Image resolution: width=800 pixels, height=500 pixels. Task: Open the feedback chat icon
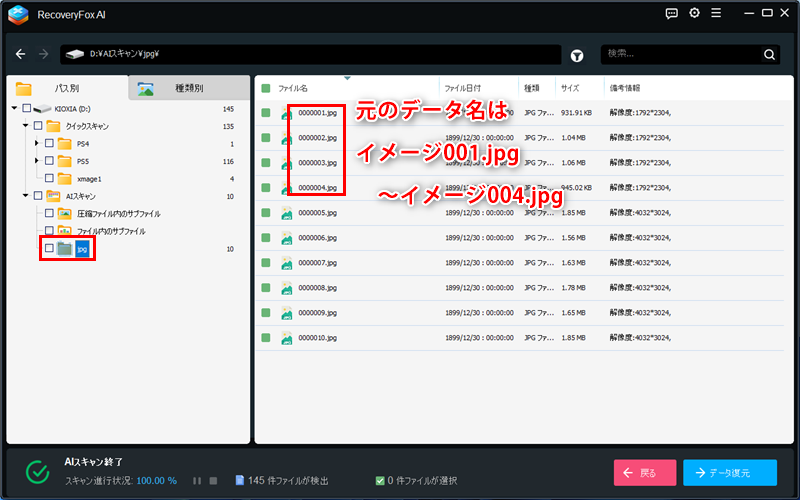click(671, 13)
